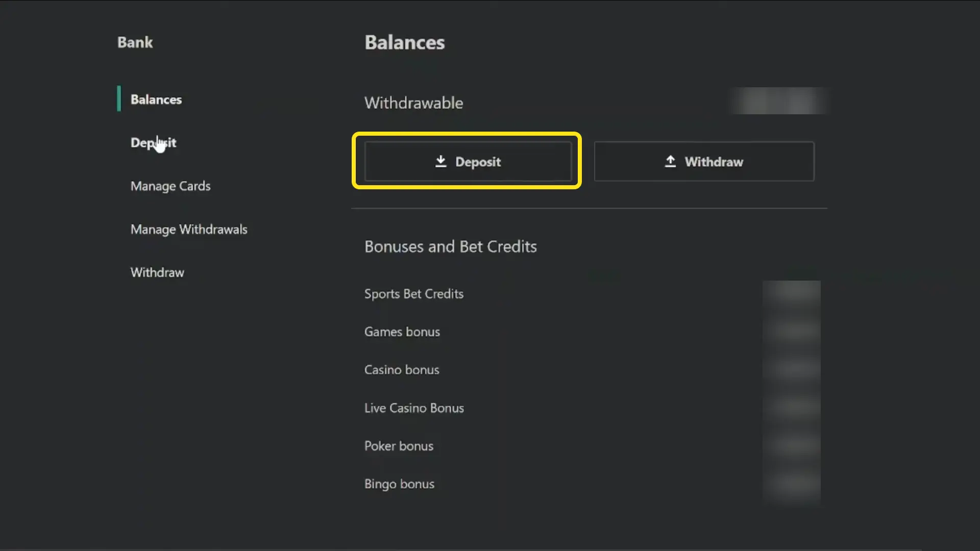Open Manage Withdrawals in sidebar
980x551 pixels.
click(x=189, y=230)
